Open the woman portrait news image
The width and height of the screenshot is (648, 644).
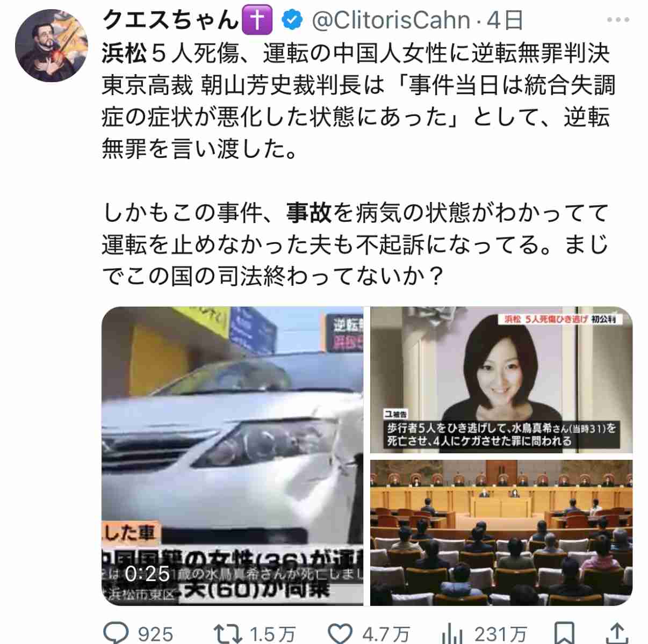(x=501, y=380)
